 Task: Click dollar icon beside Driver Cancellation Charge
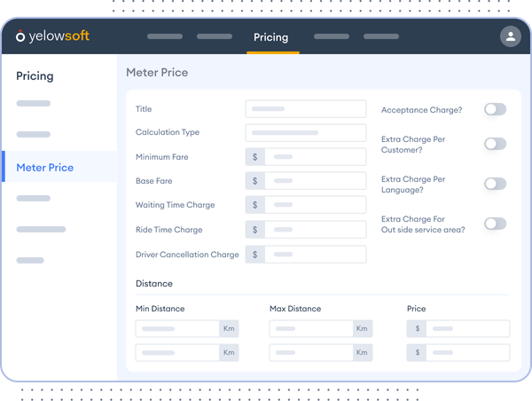pyautogui.click(x=255, y=255)
